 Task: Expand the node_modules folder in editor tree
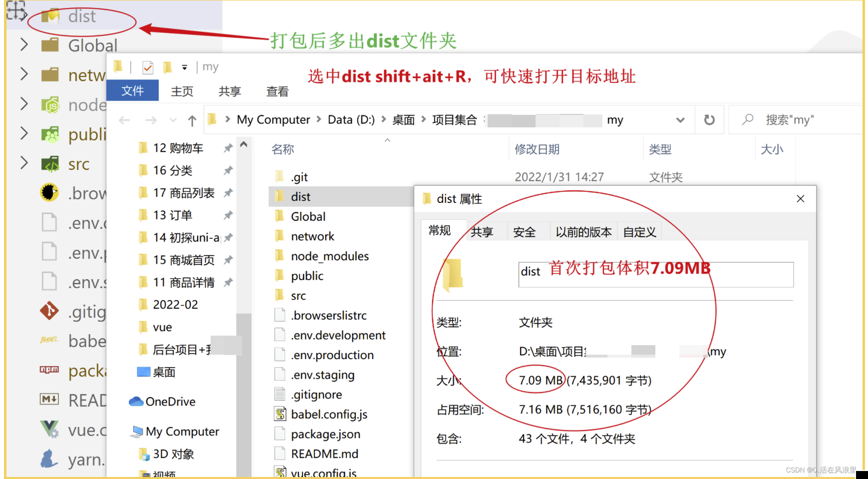tap(23, 104)
